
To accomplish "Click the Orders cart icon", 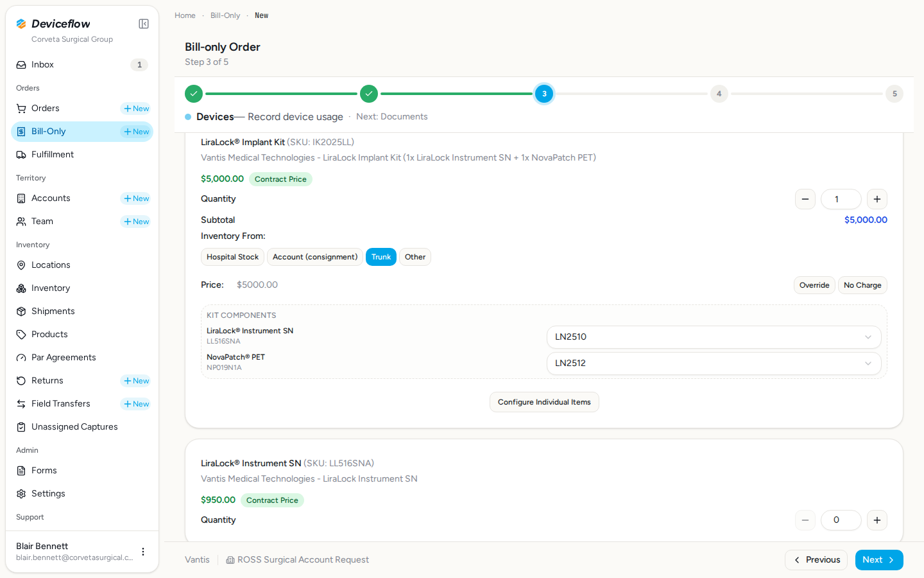I will 21,109.
